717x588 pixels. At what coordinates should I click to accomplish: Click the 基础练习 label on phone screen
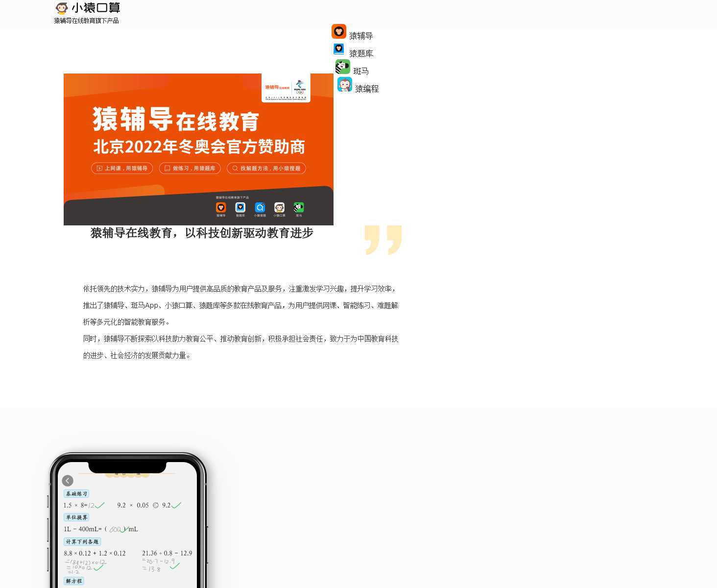point(76,494)
